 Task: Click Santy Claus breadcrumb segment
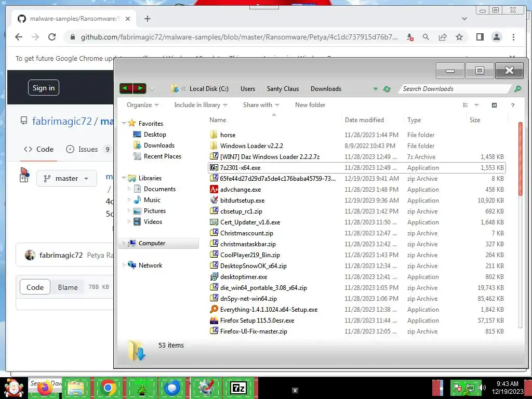[283, 89]
